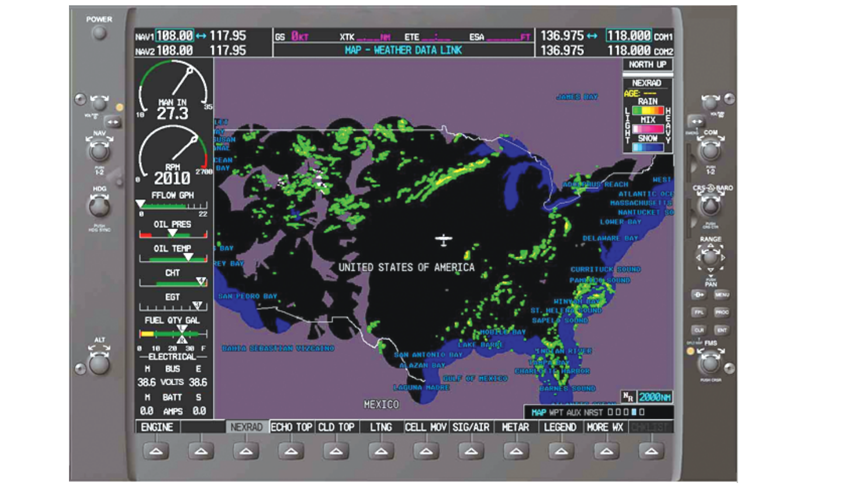The height and width of the screenshot is (490, 868).
Task: Toggle the NEXRAD softkey
Action: 246,427
